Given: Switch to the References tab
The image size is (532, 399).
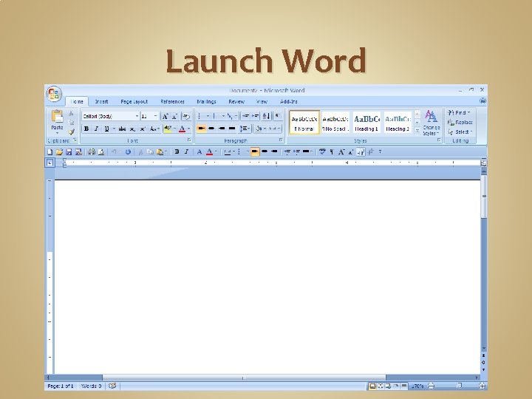Looking at the screenshot, I should pyautogui.click(x=172, y=101).
